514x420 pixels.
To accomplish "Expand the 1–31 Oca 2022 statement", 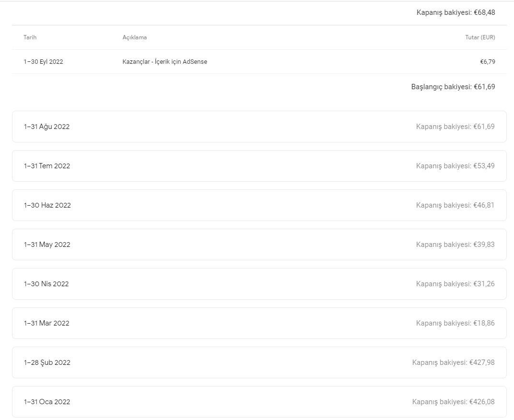I will coord(259,402).
